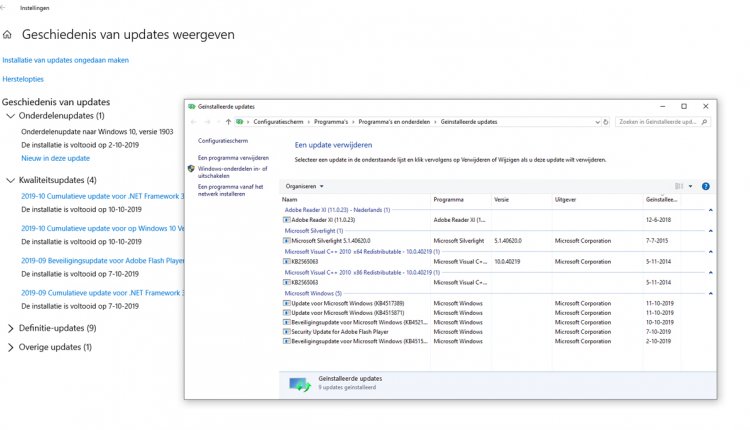Open Windows-onderdelen in- of uitschakelen link

pyautogui.click(x=232, y=172)
